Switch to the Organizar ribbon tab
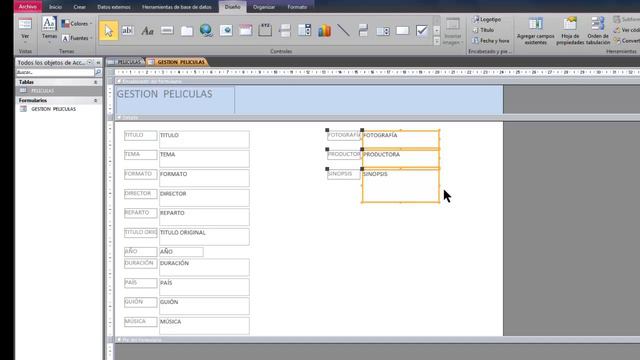Screen dimensions: 640x360 [264, 7]
